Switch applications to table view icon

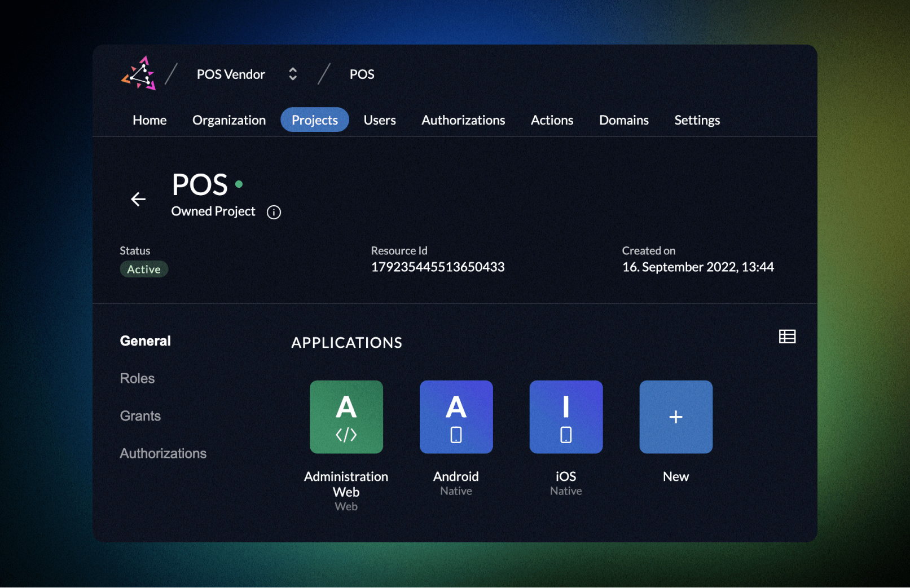[x=787, y=337]
